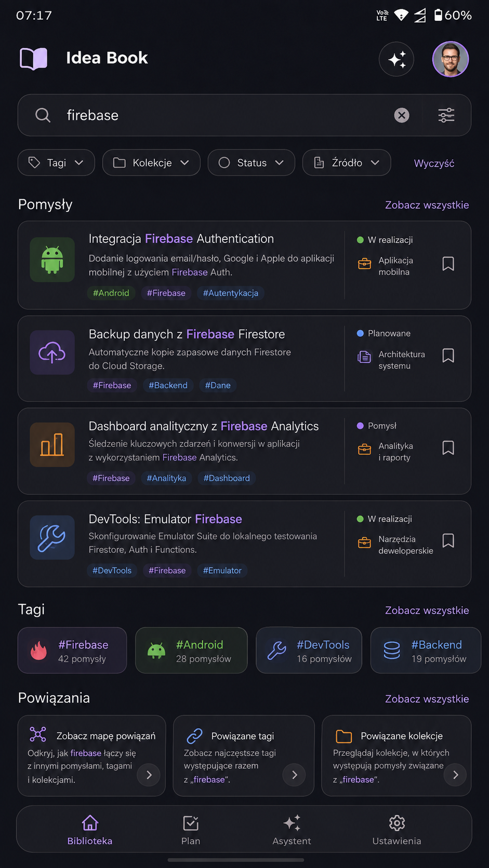The height and width of the screenshot is (868, 489).
Task: Clear the firebase search text
Action: click(x=402, y=115)
